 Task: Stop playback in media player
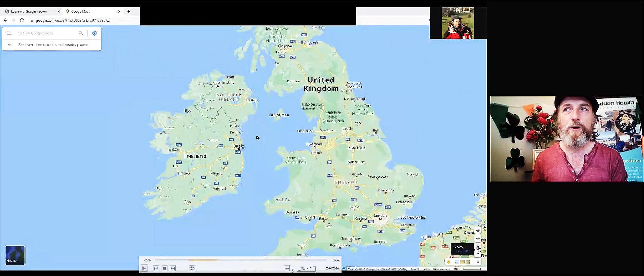(165, 268)
